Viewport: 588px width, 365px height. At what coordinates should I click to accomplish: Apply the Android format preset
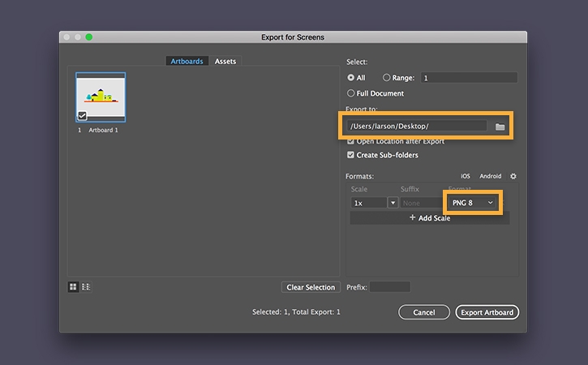click(x=491, y=176)
